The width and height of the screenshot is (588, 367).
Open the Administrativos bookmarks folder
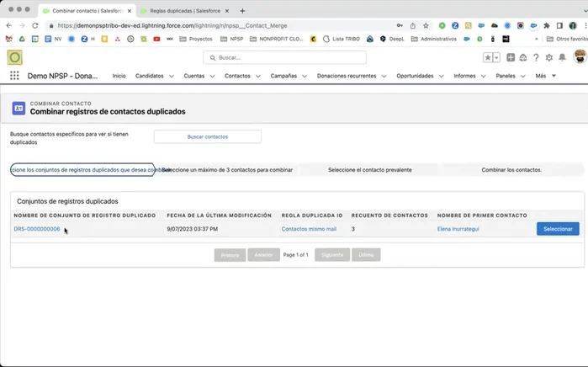[x=433, y=39]
